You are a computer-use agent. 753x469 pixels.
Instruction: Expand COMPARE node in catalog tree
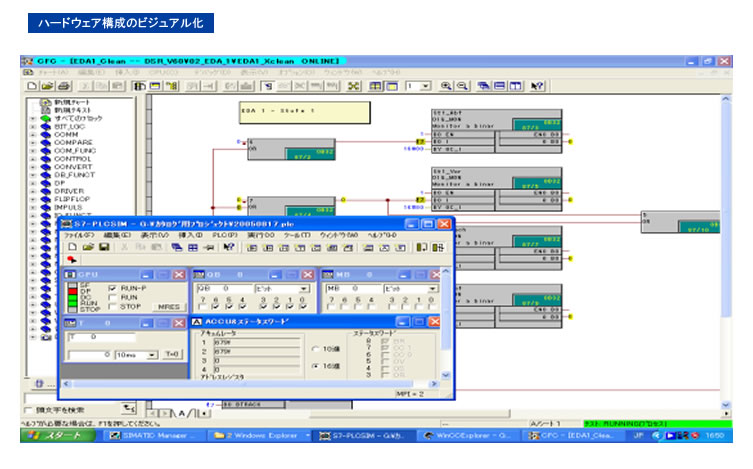[33, 143]
